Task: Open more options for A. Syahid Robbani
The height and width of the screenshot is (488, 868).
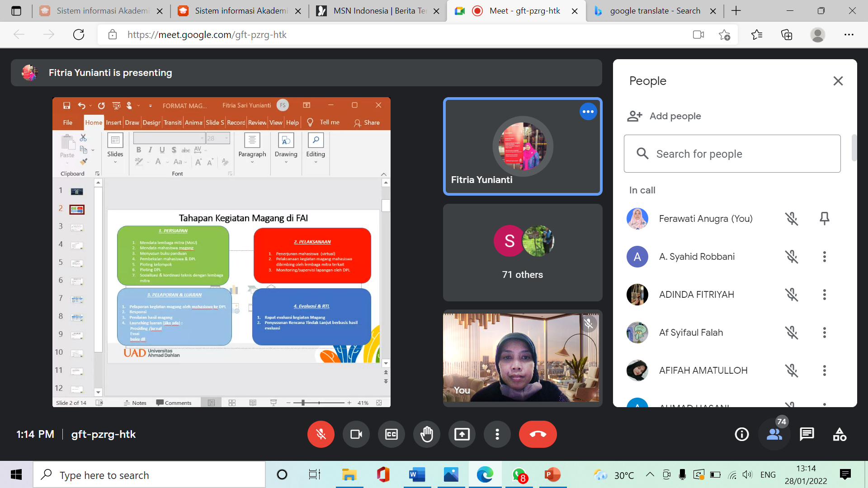Action: coord(824,257)
